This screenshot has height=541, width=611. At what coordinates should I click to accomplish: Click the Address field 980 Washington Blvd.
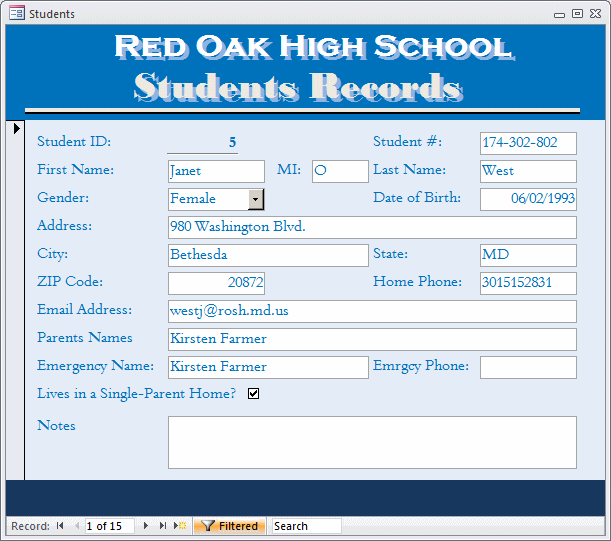372,227
